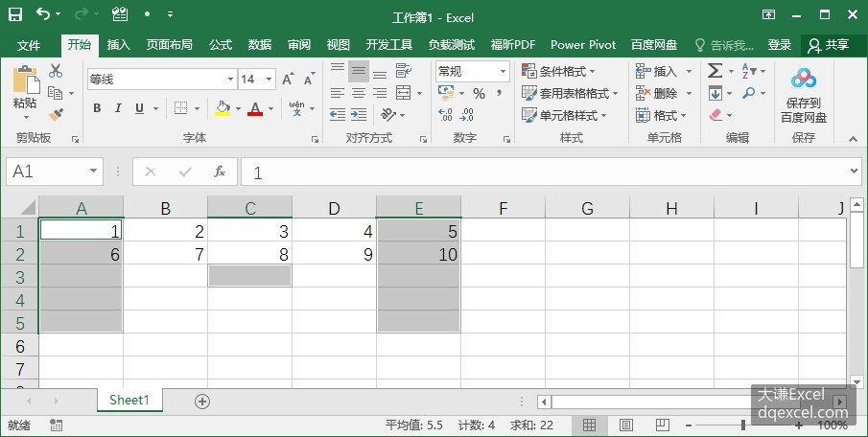Click the Wrap Text icon
868x437 pixels.
[x=404, y=71]
